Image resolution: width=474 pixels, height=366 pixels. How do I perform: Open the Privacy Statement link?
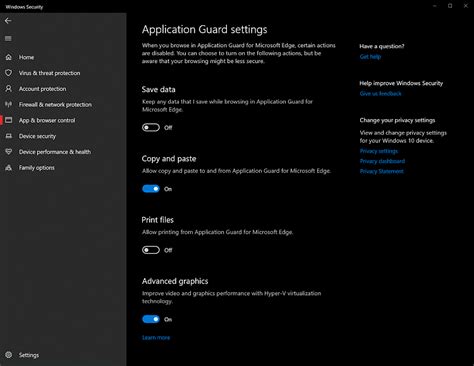[x=381, y=171]
